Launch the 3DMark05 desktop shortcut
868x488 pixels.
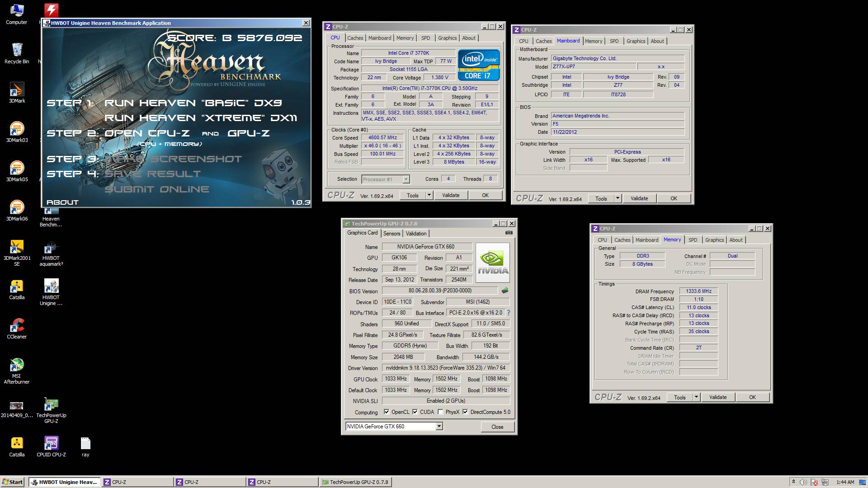coord(17,171)
